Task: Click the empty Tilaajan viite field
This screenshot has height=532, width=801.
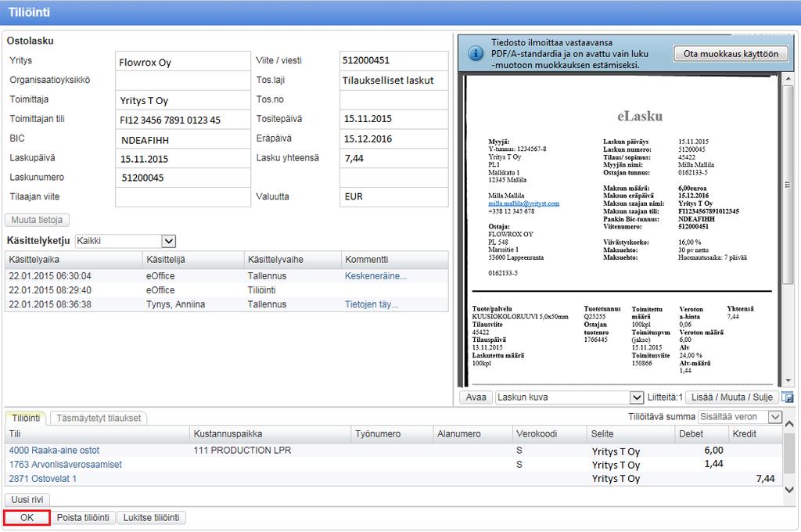Action: [183, 197]
